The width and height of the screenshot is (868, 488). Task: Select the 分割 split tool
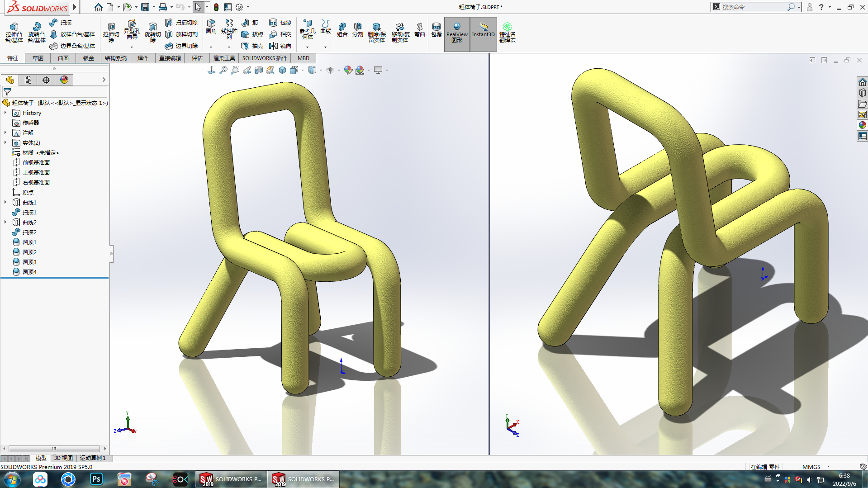[x=358, y=30]
